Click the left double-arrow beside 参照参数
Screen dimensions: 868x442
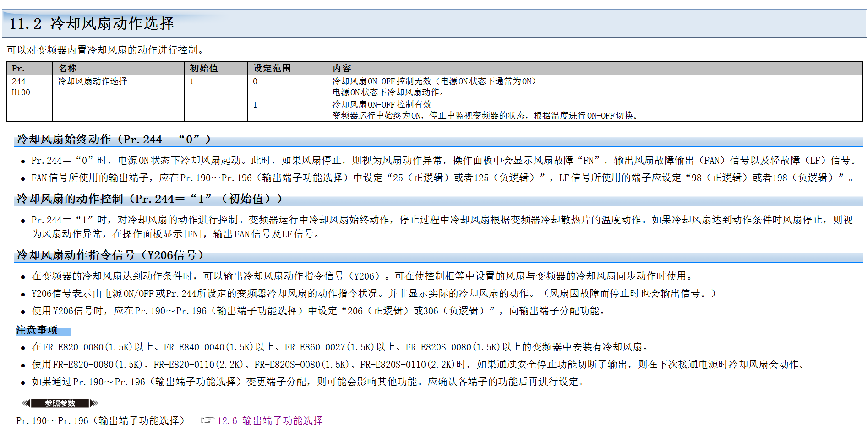point(26,404)
